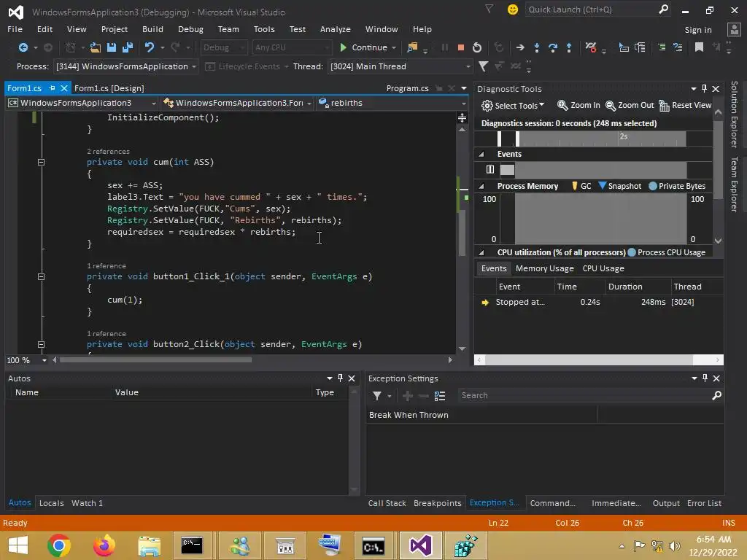Open Firefox from the taskbar
Viewport: 747px width, 560px height.
tap(104, 545)
